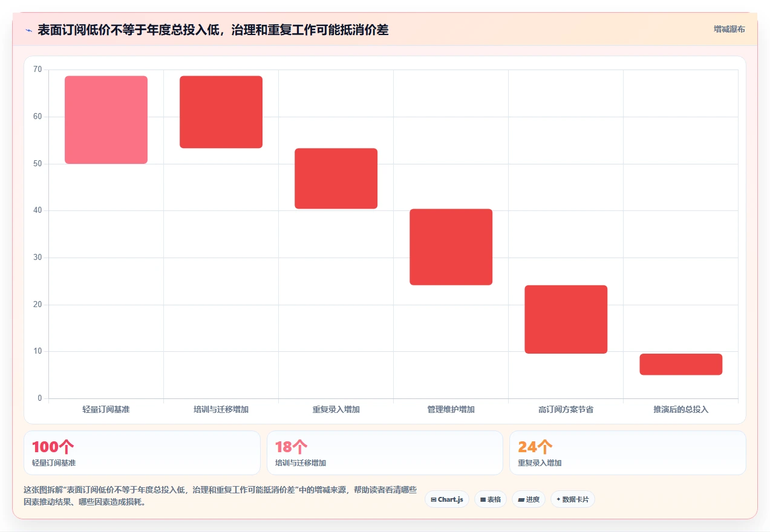
Task: Click the 培训与迁移增加 x-axis label
Action: click(221, 409)
